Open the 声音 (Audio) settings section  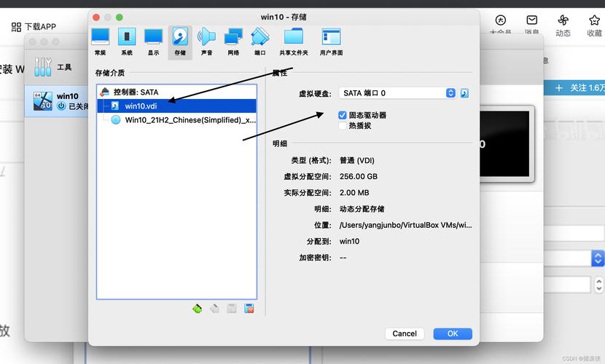coord(206,42)
